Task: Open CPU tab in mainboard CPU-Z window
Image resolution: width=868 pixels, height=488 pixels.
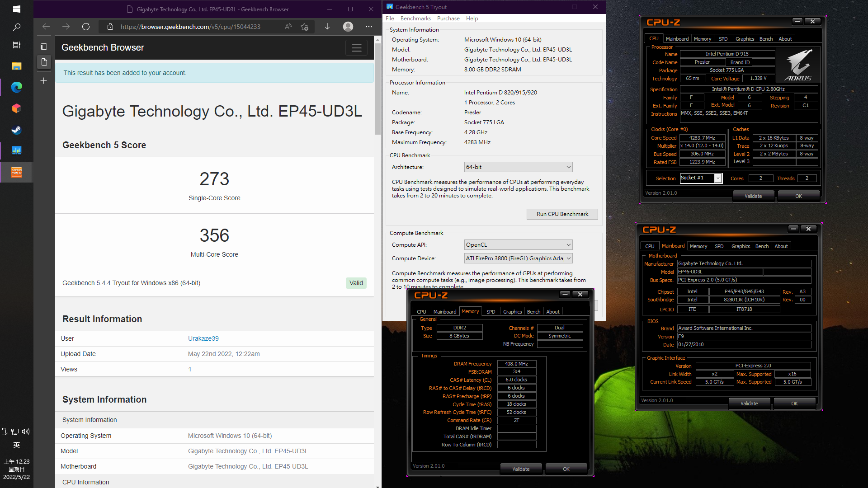Action: click(650, 246)
